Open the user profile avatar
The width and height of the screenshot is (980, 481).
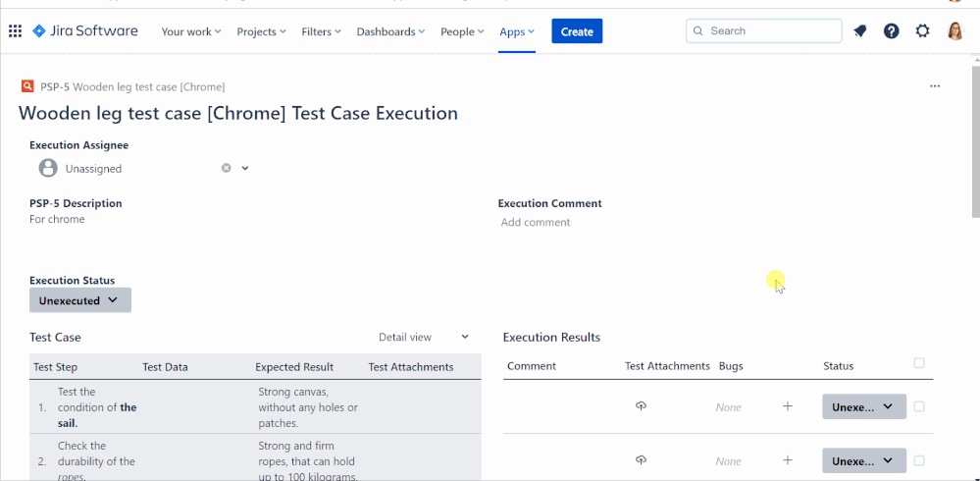[955, 31]
